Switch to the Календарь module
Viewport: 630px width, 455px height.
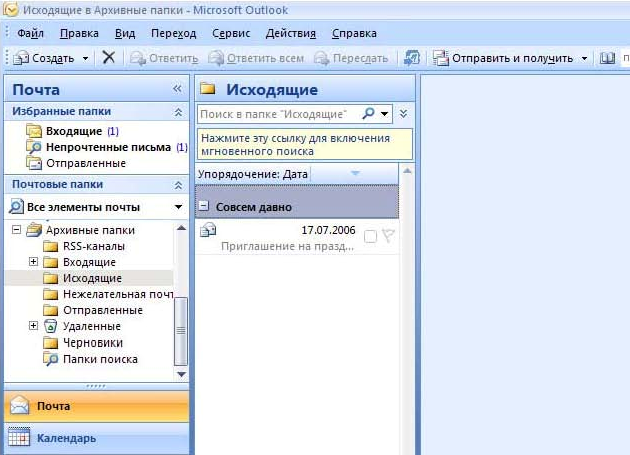pos(96,438)
